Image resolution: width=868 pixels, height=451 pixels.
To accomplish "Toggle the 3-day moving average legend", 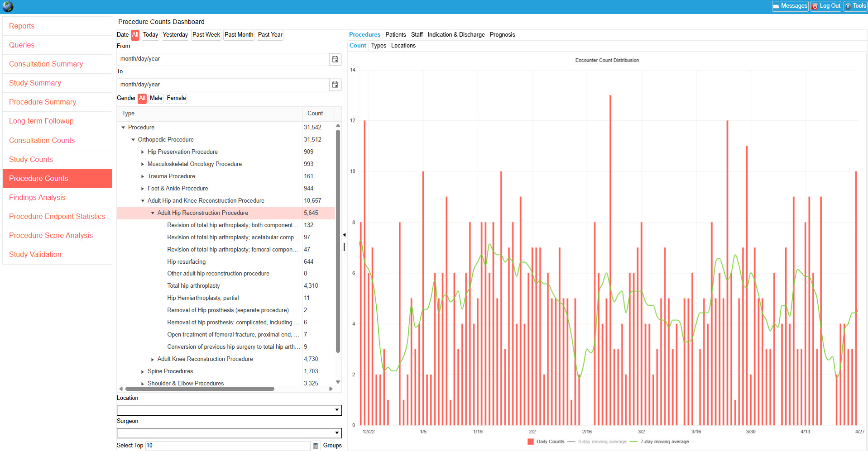I will [x=597, y=442].
